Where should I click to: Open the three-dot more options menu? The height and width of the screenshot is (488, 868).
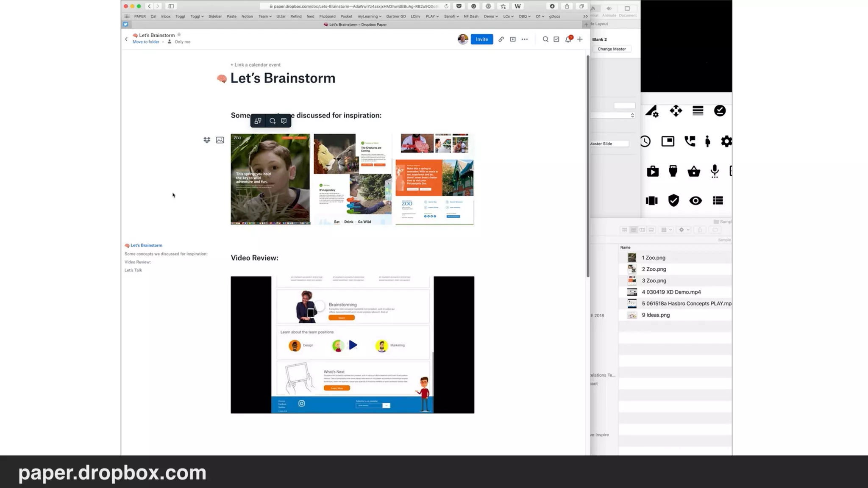coord(525,39)
